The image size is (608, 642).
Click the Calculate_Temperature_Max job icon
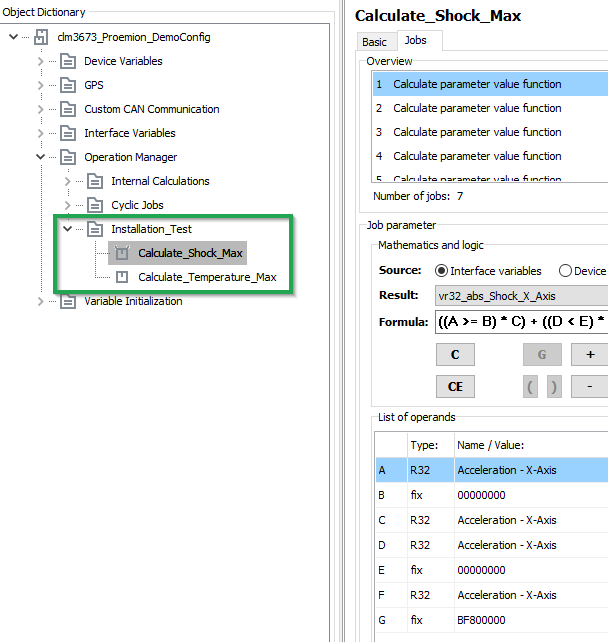122,277
